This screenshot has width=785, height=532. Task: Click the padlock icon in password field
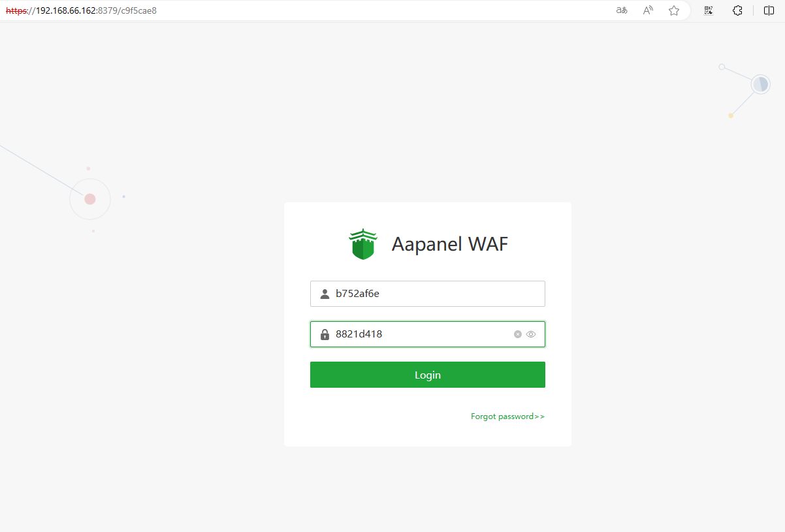point(325,334)
